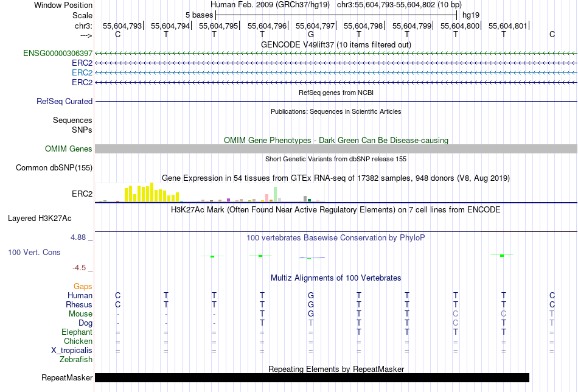Click the ERC2 label of the GTEx expression track

82,194
